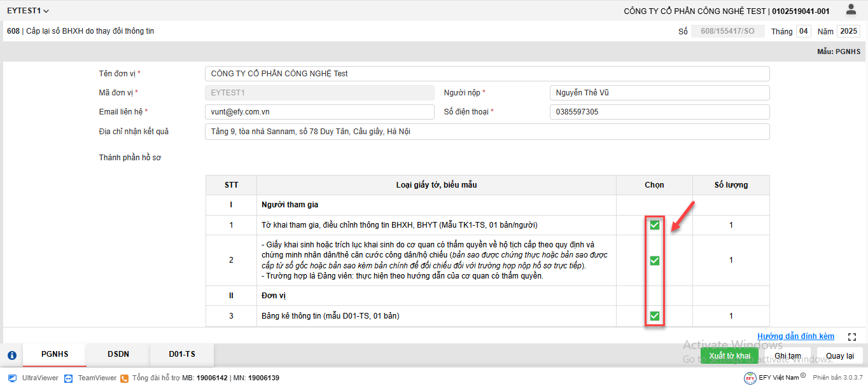
Task: Open the Hướng dẫn đính kèm link
Action: click(x=795, y=336)
